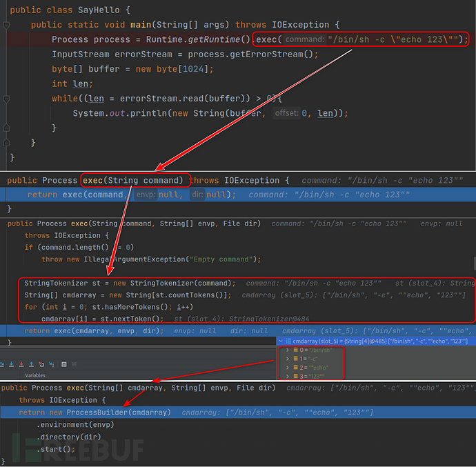Toggle code folding for the main method

[6, 25]
